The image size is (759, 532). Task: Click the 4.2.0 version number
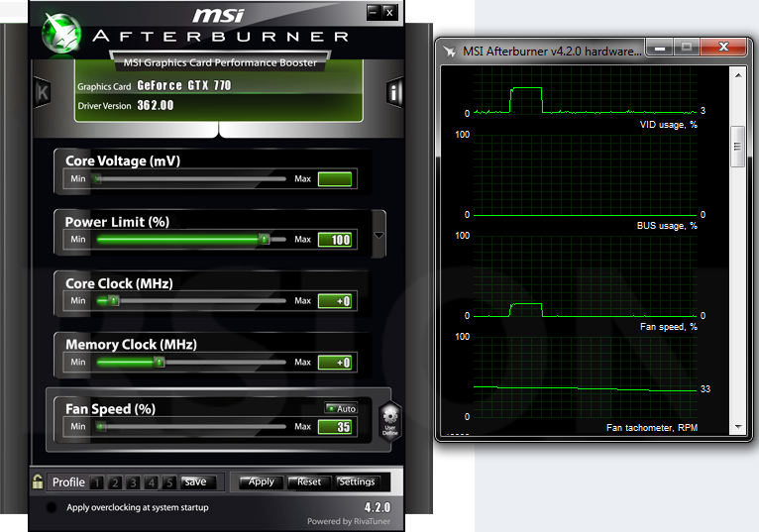[x=378, y=507]
